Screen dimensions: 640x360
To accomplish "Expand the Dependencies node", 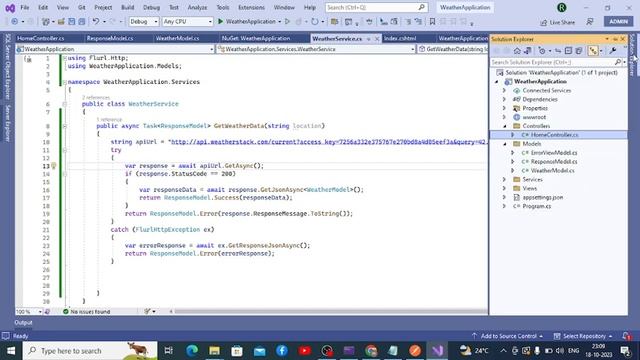I will pos(504,99).
